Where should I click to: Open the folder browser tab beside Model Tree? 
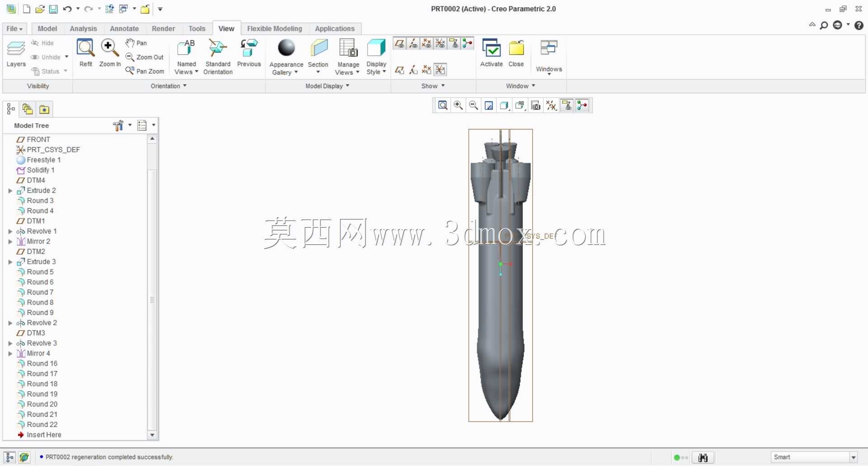click(44, 109)
